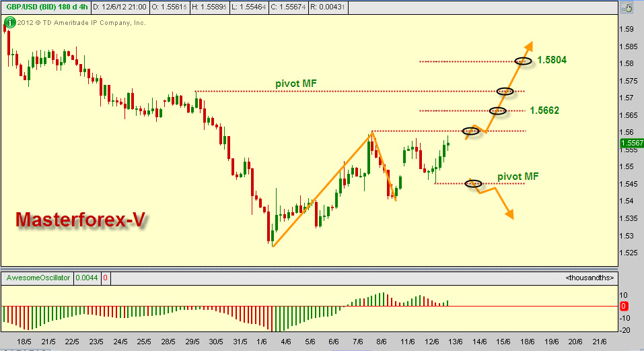The image size is (644, 351).
Task: Click the <thousandths> unit label
Action: (589, 278)
